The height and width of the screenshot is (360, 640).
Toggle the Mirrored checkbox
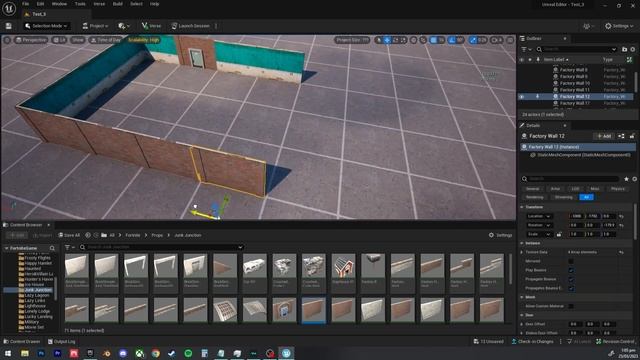[x=571, y=261]
